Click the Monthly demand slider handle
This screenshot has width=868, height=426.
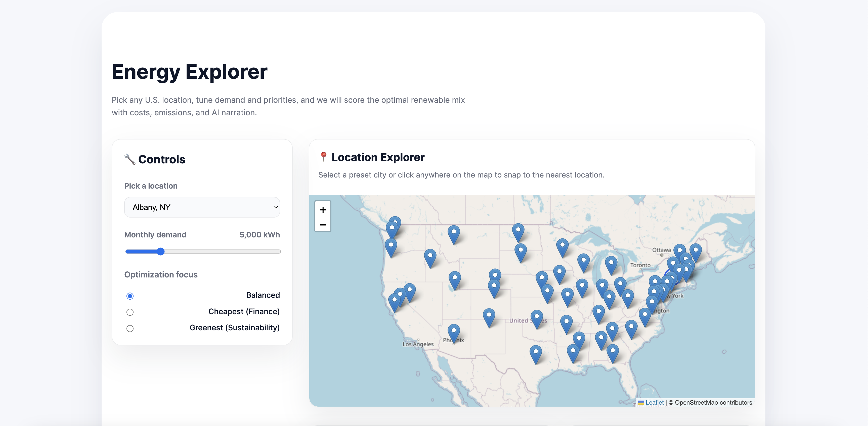161,251
